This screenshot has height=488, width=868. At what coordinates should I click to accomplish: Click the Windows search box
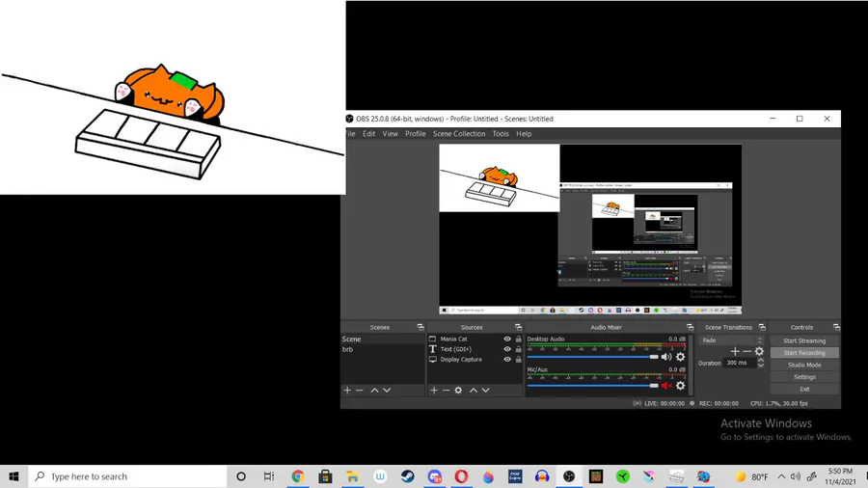(x=127, y=476)
